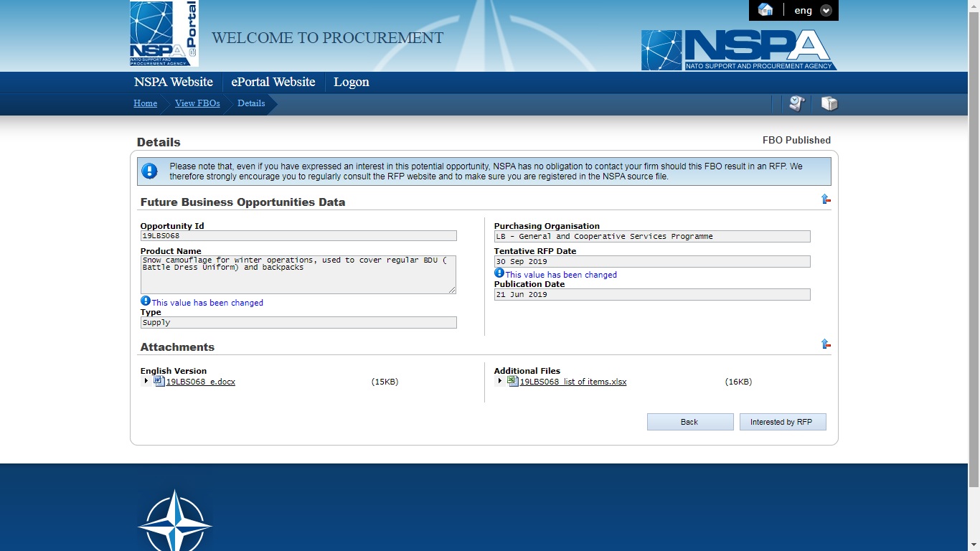Click info icon below Tentative RFP Date
The width and height of the screenshot is (980, 551).
[x=499, y=273]
